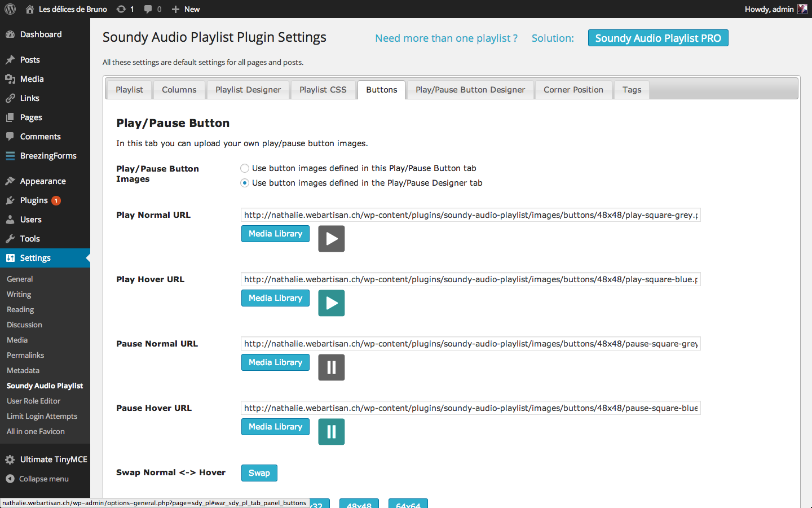The width and height of the screenshot is (812, 508).
Task: Click Media Library for Pause Normal URL
Action: coord(275,362)
